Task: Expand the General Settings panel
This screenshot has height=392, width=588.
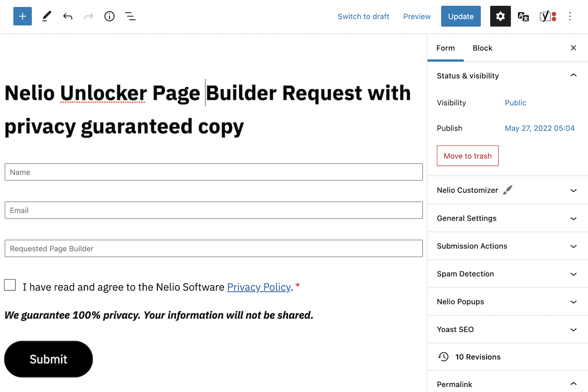Action: (x=508, y=218)
